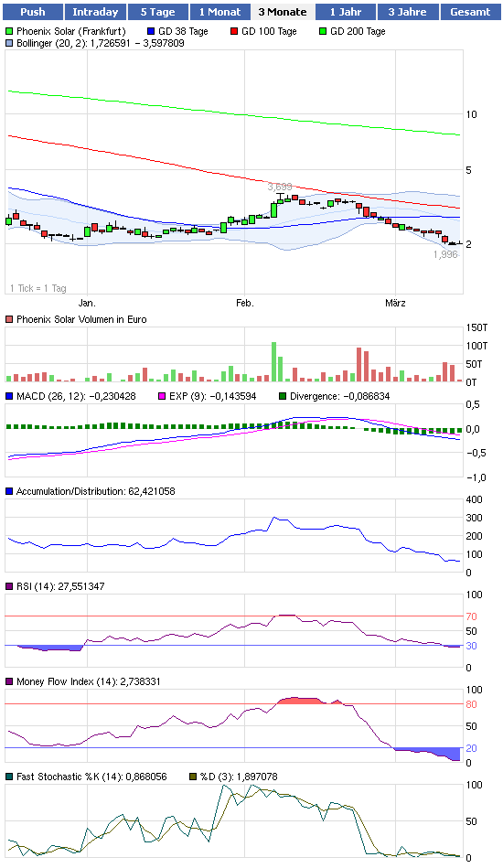Image resolution: width=503 pixels, height=868 pixels.
Task: Click the Bollinger legend swatch
Action: [9, 43]
